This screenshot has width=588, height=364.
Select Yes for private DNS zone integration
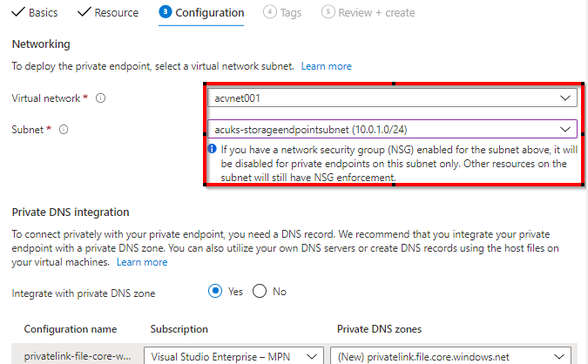215,292
